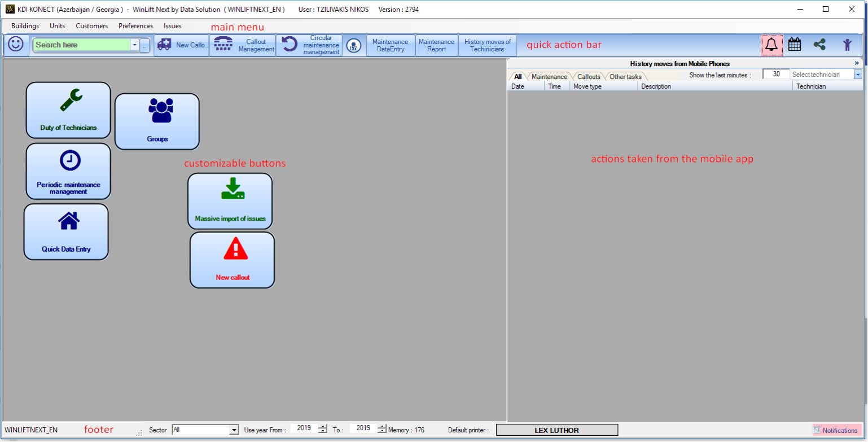The image size is (868, 442).
Task: Increase the Use year From stepper
Action: point(322,426)
